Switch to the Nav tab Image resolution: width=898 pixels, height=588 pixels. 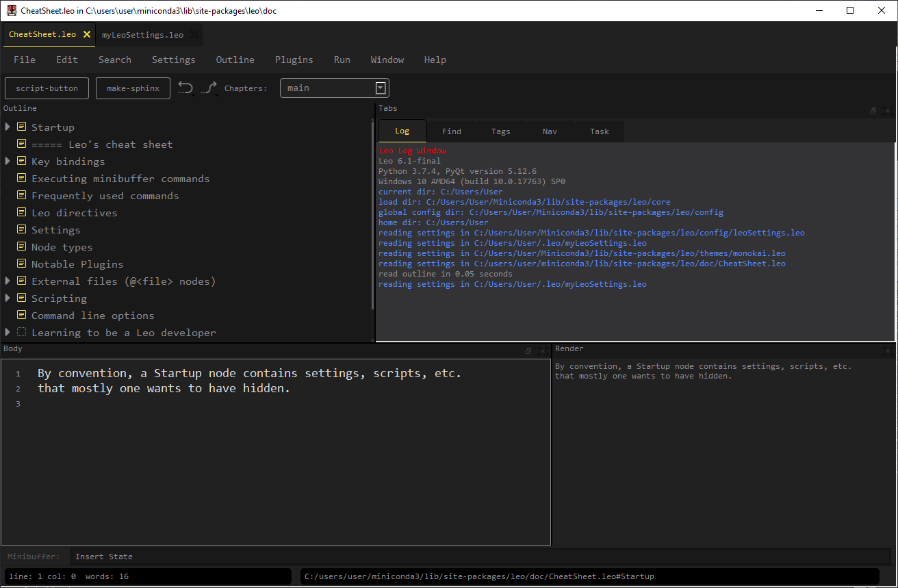click(x=550, y=131)
